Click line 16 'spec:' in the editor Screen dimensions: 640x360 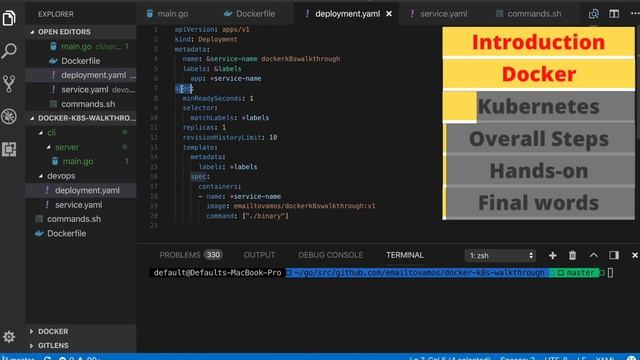(200, 177)
